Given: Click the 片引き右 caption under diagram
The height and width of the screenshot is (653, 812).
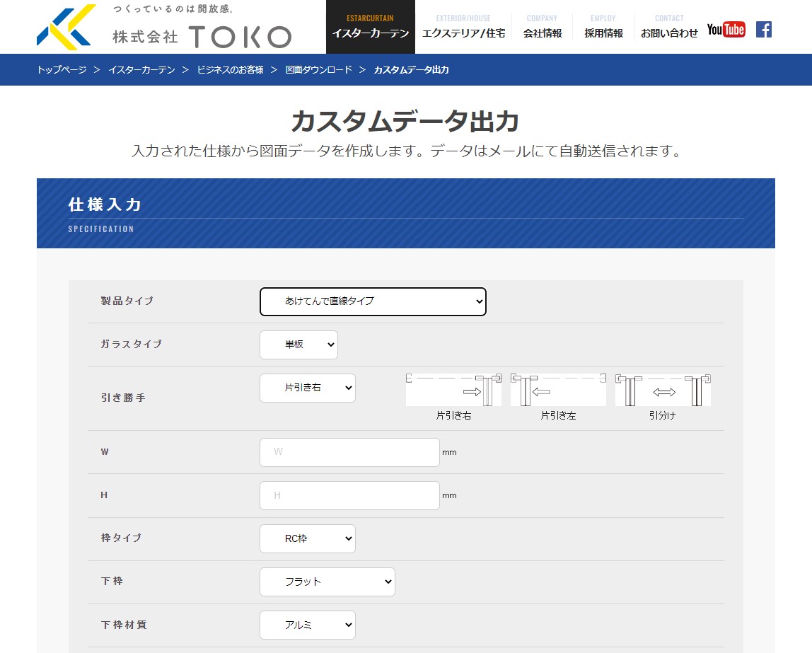Looking at the screenshot, I should tap(453, 415).
